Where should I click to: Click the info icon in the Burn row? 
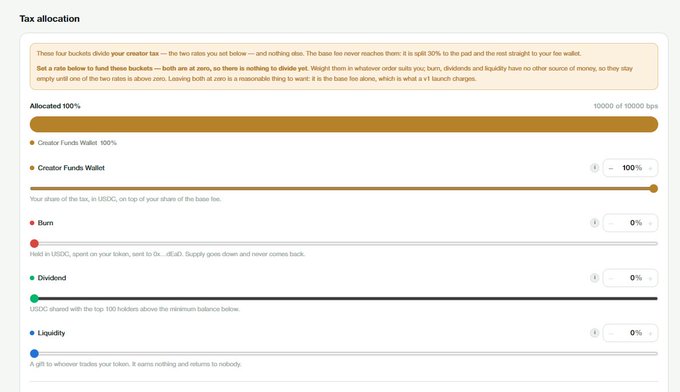pos(595,223)
